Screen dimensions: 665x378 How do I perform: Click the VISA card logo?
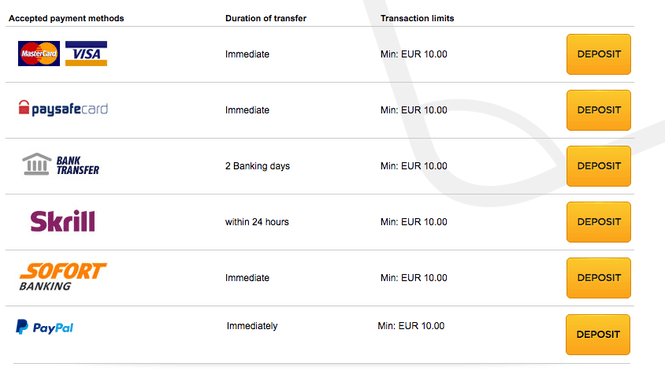coord(86,53)
